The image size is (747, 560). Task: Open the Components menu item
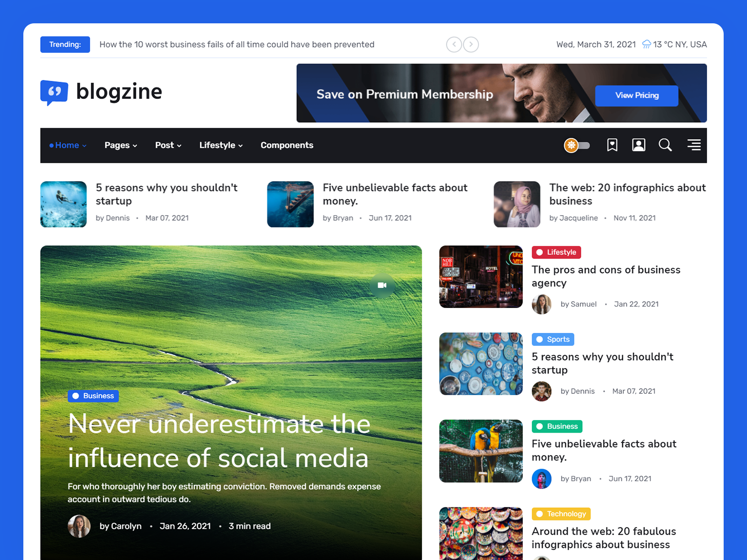point(287,146)
